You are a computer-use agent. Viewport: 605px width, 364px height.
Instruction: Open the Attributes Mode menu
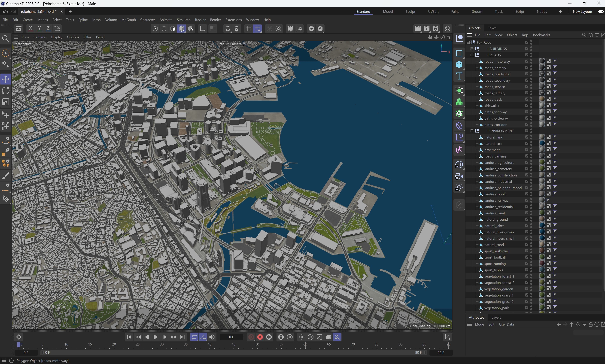(479, 324)
